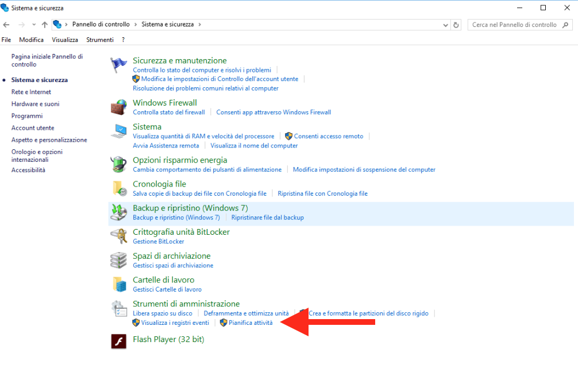The width and height of the screenshot is (578, 392).
Task: Click Libera spazio su disco link
Action: click(x=163, y=313)
